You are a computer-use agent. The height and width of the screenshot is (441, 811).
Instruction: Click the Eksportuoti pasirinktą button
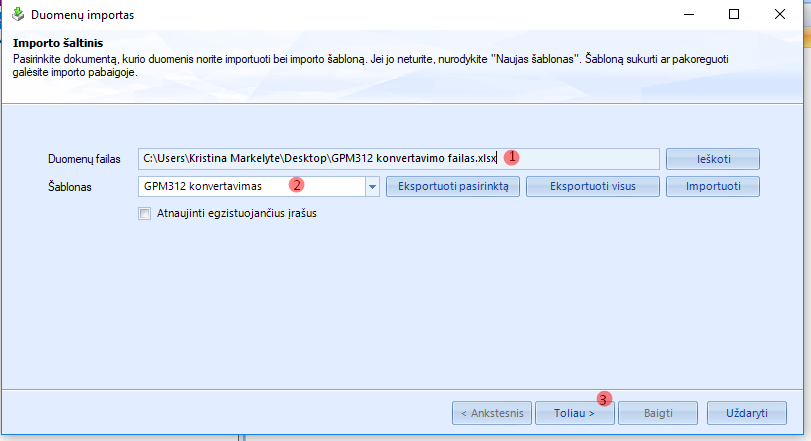pos(453,187)
